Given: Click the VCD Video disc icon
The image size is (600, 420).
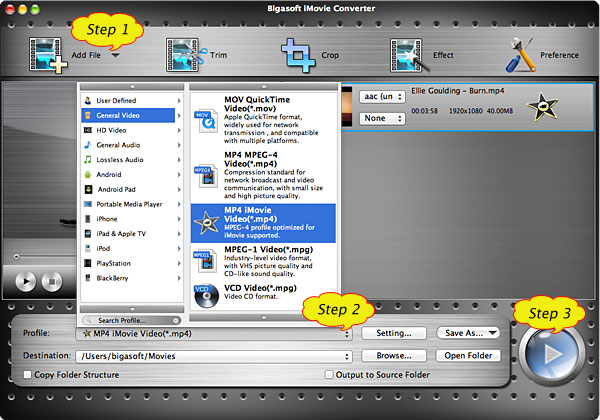Looking at the screenshot, I should pos(206,296).
